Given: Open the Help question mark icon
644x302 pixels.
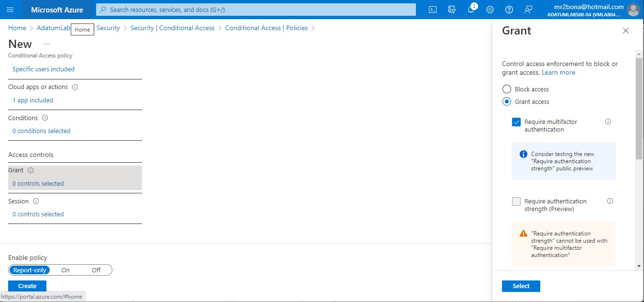Looking at the screenshot, I should pyautogui.click(x=509, y=10).
